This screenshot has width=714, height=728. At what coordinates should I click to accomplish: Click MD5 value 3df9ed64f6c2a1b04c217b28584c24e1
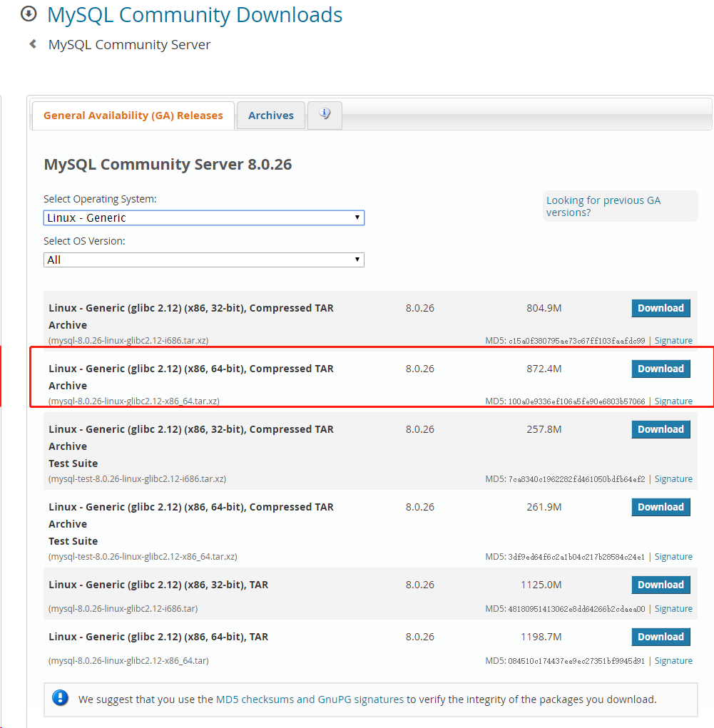(x=576, y=557)
